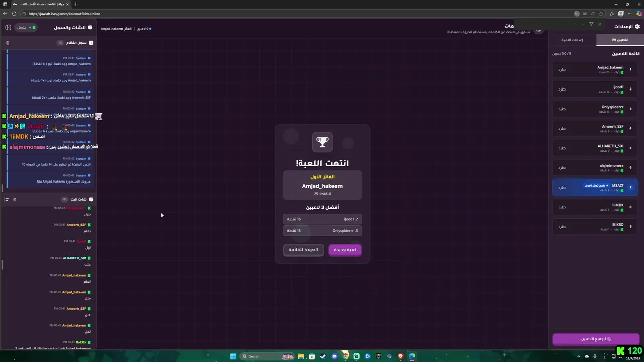Bookmark this page with star icon

tap(601, 14)
